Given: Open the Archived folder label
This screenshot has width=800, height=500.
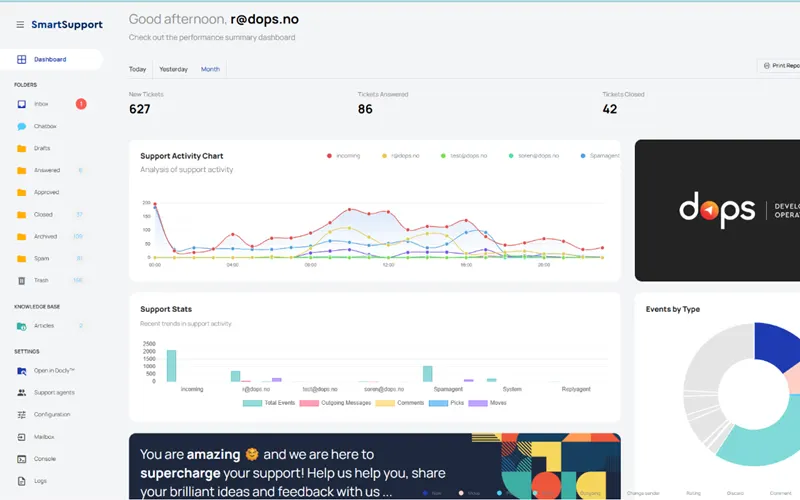Looking at the screenshot, I should (x=45, y=237).
